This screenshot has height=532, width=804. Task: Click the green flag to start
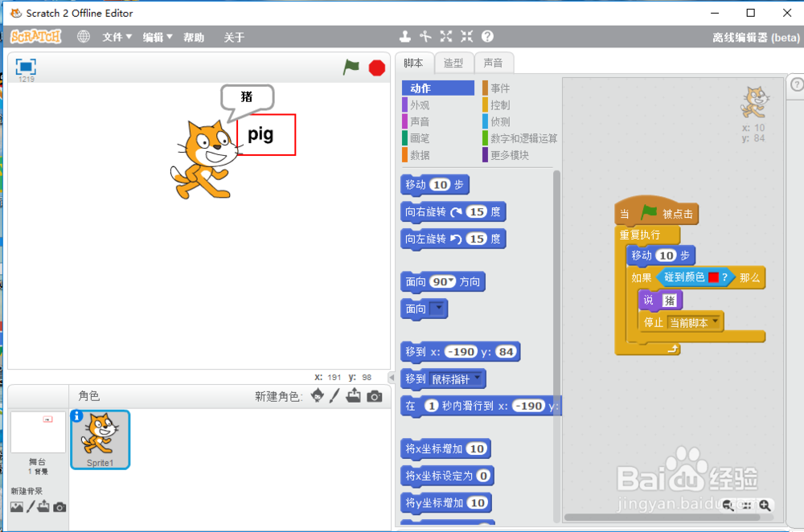(x=351, y=67)
